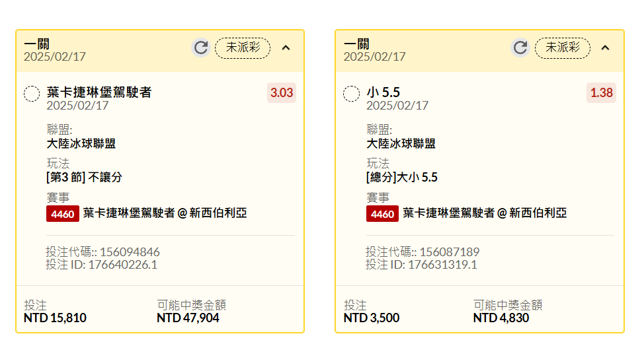The image size is (644, 342).
Task: Click the 3.03 odds badge
Action: pos(282,93)
